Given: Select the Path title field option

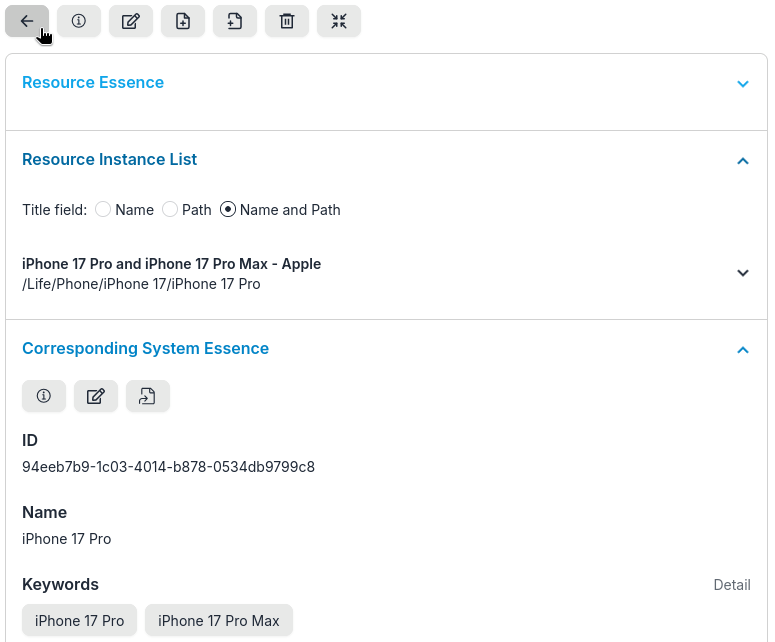Looking at the screenshot, I should 170,210.
